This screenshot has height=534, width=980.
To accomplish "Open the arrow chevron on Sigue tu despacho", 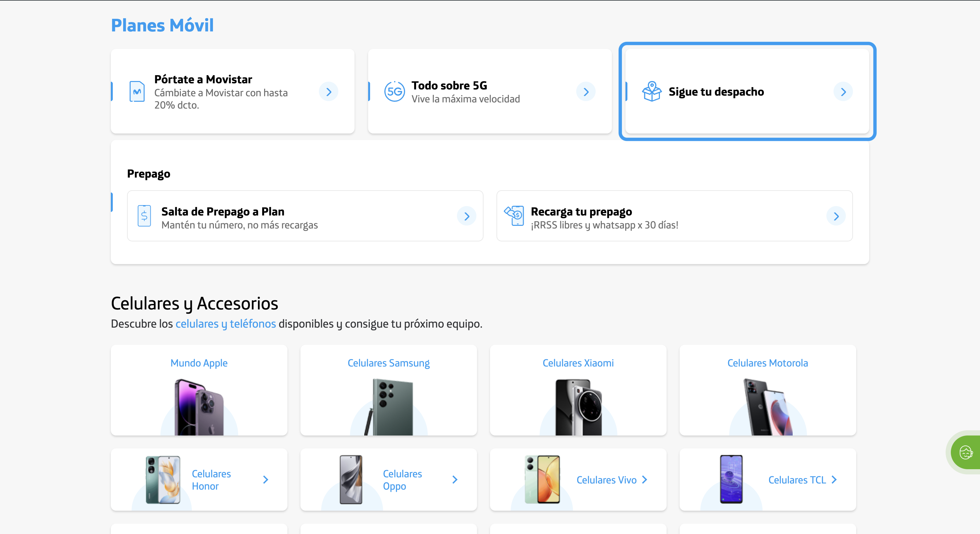I will [x=843, y=92].
